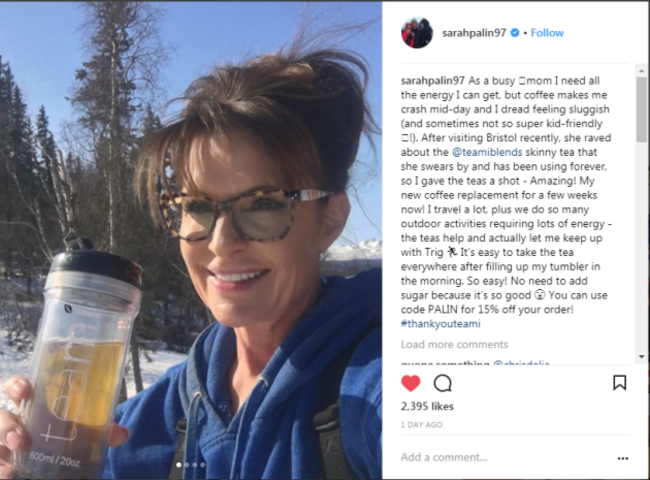Screen dimensions: 650x480
Task: Click the scrollbar down arrow
Action: pos(641,356)
